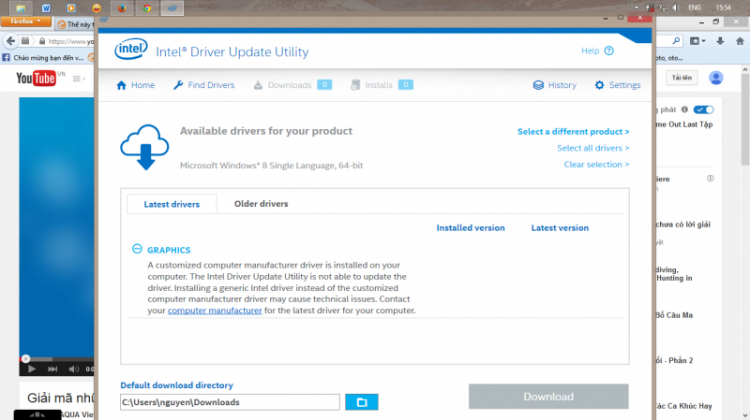750x420 pixels.
Task: Click Latest version column header
Action: point(560,228)
